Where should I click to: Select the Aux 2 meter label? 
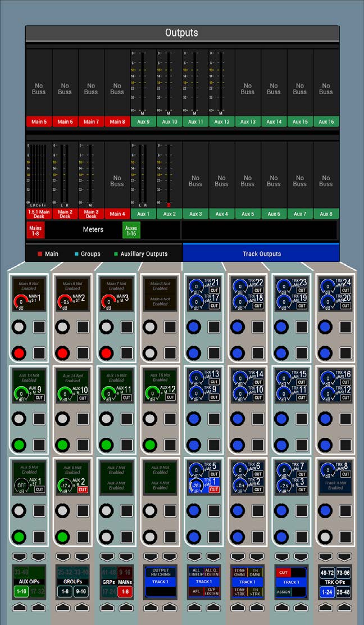click(x=169, y=214)
